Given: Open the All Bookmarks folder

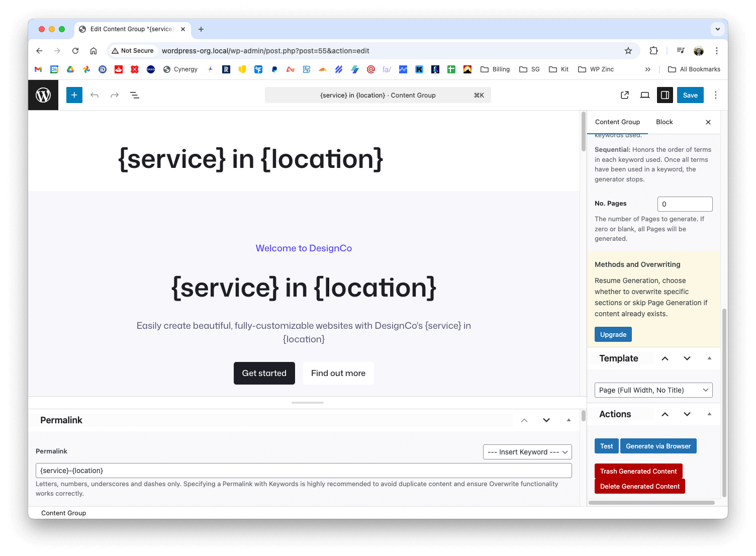Looking at the screenshot, I should (694, 69).
